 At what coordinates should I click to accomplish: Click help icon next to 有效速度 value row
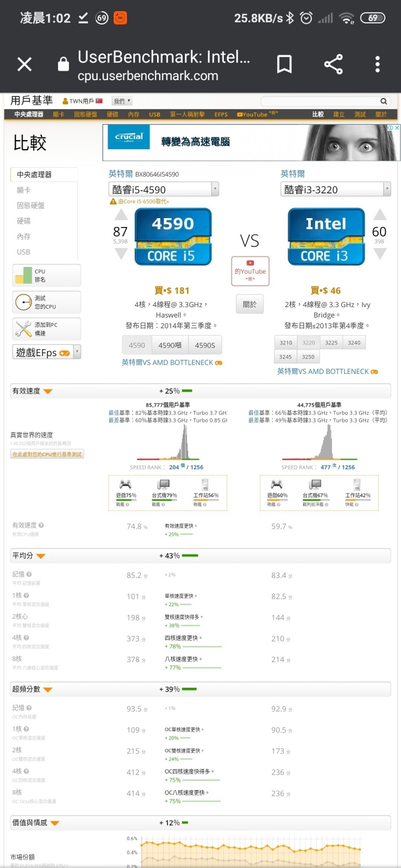[41, 525]
